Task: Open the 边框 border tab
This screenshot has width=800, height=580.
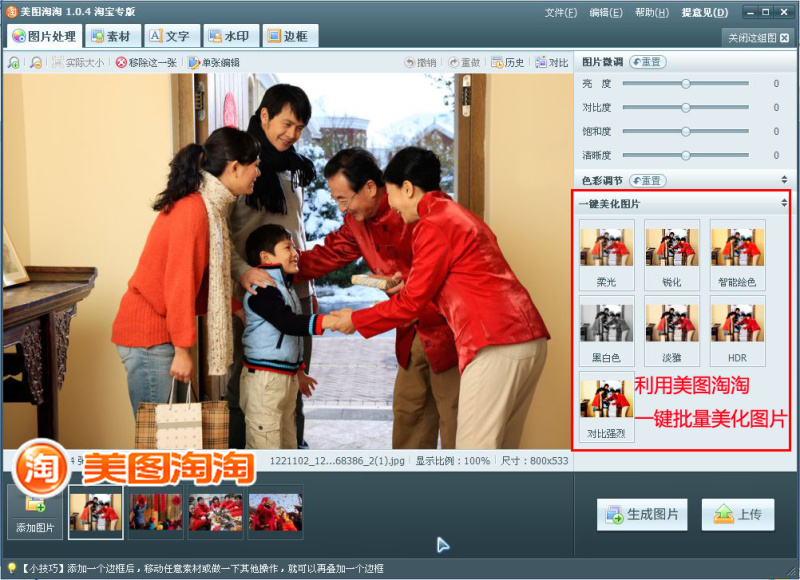Action: pyautogui.click(x=289, y=36)
